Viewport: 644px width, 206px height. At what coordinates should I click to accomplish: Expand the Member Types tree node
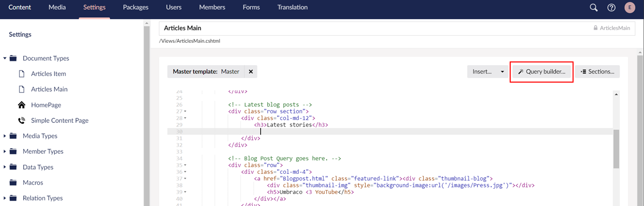5,152
